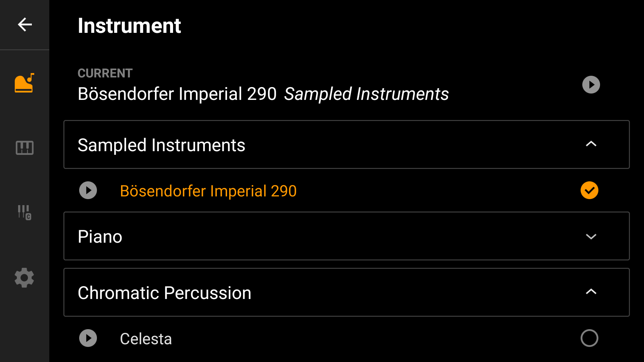Click the Sampled Instruments header bar
Image resolution: width=644 pixels, height=362 pixels.
click(x=162, y=144)
